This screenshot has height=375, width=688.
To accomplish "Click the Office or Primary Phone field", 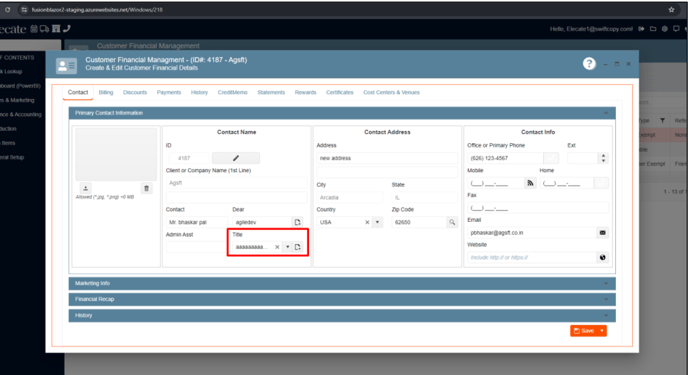I will [505, 158].
